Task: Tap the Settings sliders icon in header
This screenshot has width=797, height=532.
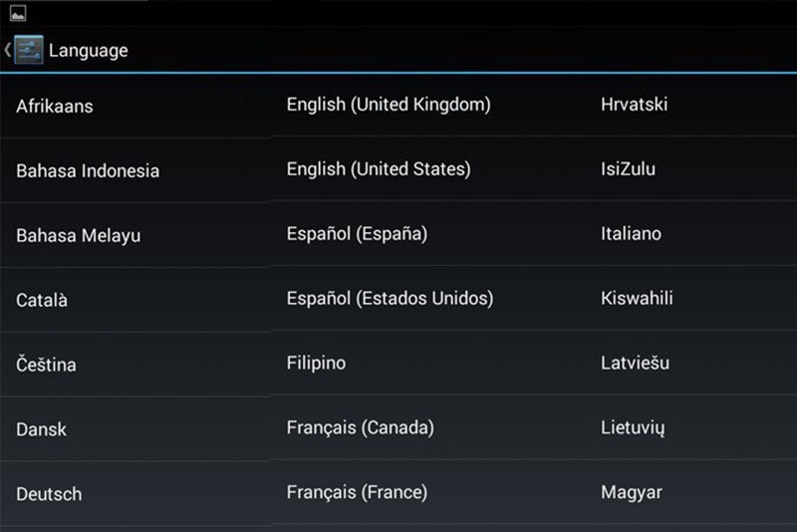Action: pyautogui.click(x=29, y=50)
